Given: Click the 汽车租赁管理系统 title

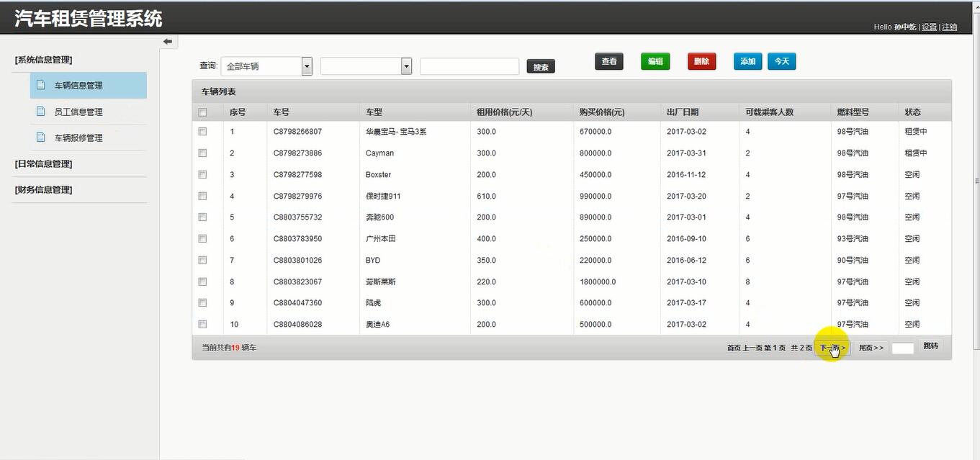Looking at the screenshot, I should [x=89, y=18].
